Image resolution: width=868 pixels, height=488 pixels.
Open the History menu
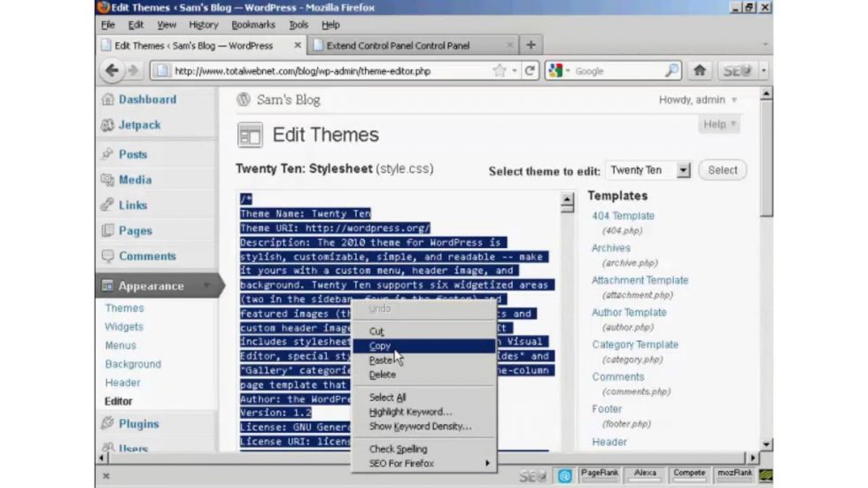(203, 25)
